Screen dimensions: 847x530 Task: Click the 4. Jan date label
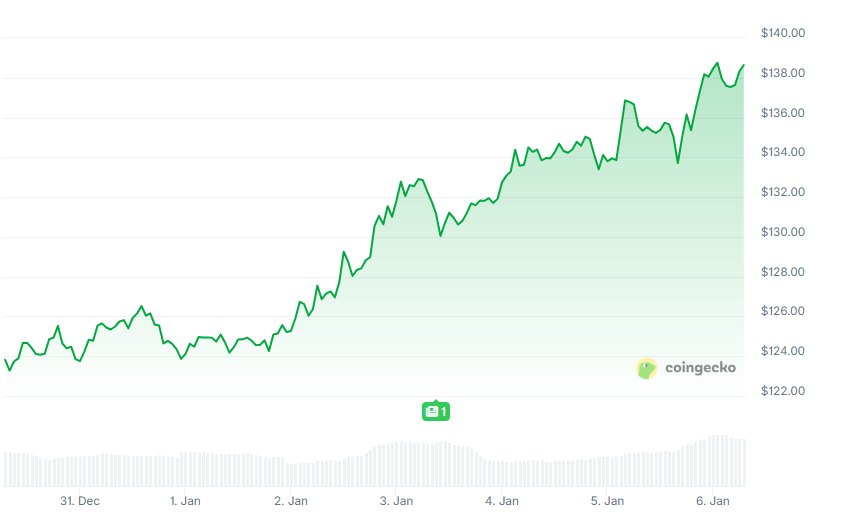click(502, 500)
